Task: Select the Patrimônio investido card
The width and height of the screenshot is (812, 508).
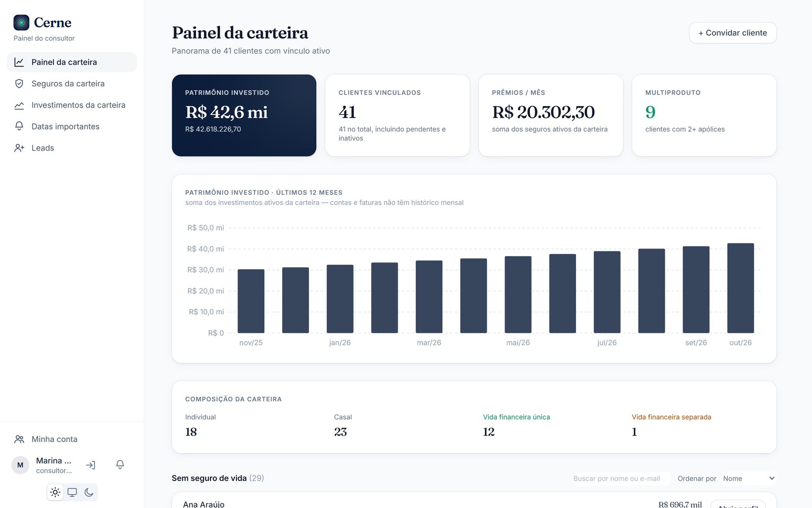Action: pyautogui.click(x=244, y=115)
